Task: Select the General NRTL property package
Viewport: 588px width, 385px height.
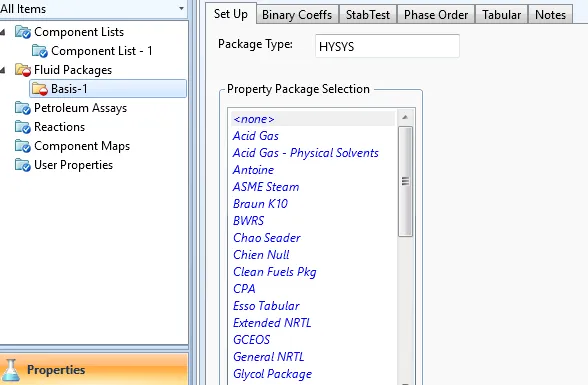Action: pyautogui.click(x=268, y=357)
